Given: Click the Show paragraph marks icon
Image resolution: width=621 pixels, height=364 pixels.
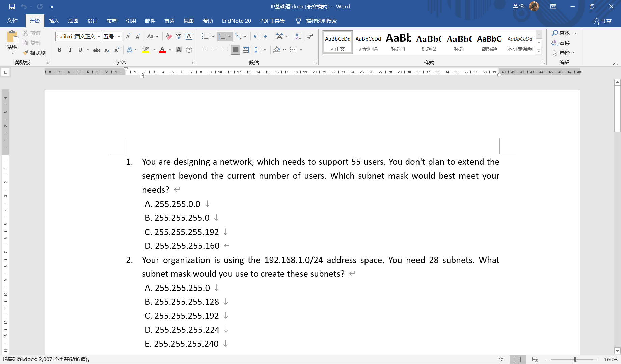Looking at the screenshot, I should [x=310, y=36].
